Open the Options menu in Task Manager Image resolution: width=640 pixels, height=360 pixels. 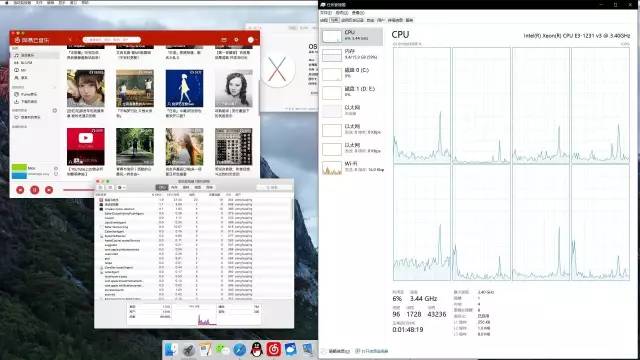(342, 13)
